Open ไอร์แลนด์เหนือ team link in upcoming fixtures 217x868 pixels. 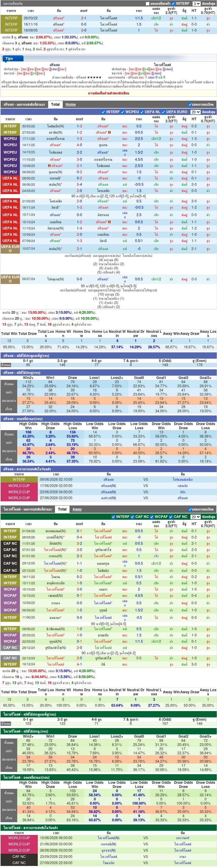click(183, 480)
